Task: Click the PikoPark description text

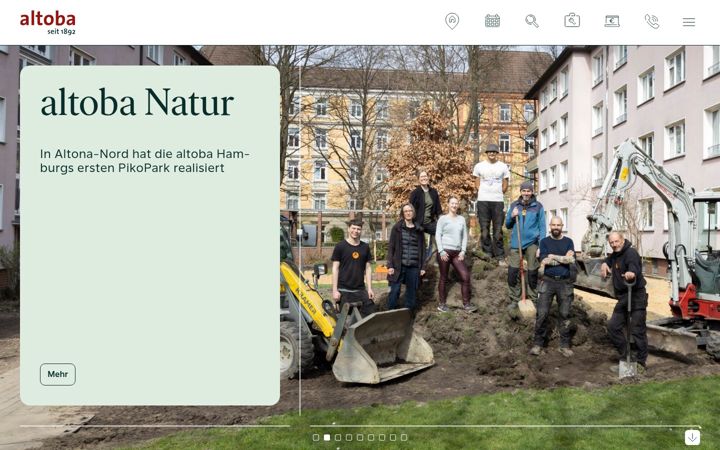Action: 145,161
